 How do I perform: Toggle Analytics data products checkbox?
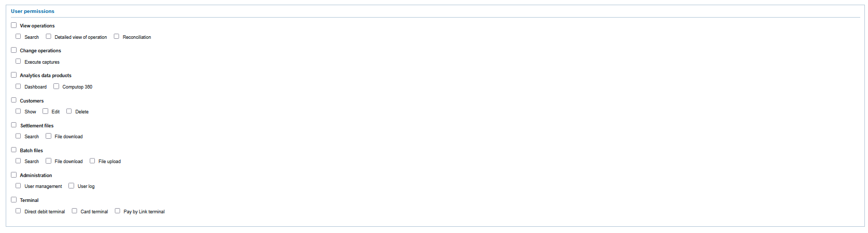[14, 75]
